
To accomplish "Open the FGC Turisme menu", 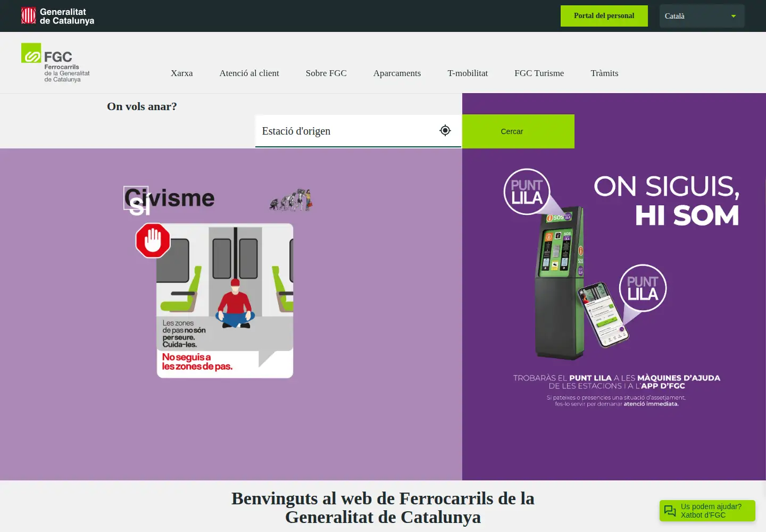I will (539, 73).
